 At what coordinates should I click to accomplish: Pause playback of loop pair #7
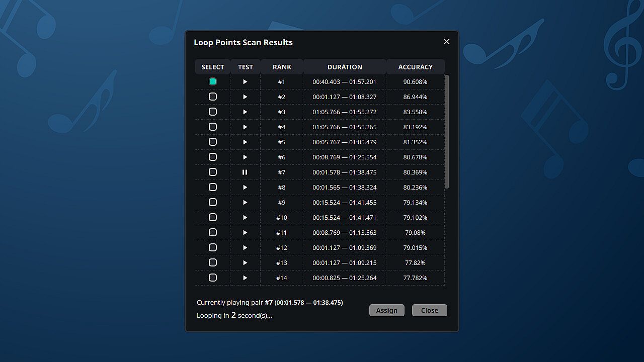tap(245, 172)
